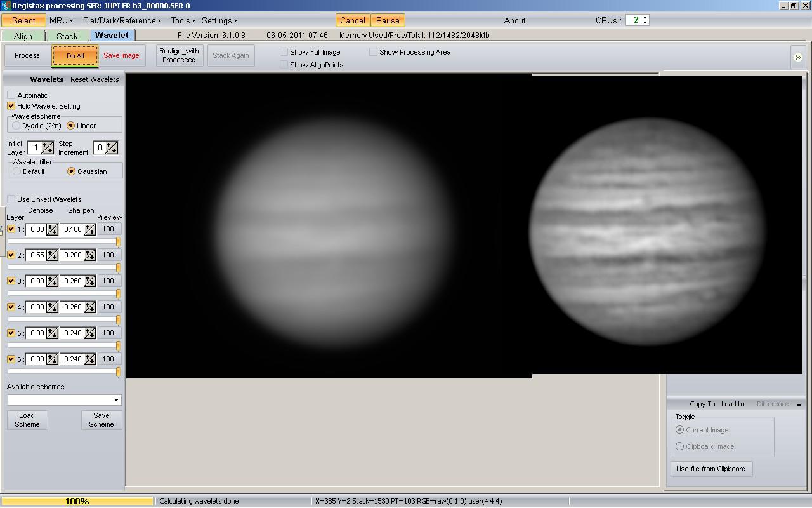Select the Wavelet tab
Viewport: 812px width, 508px height.
(x=112, y=36)
